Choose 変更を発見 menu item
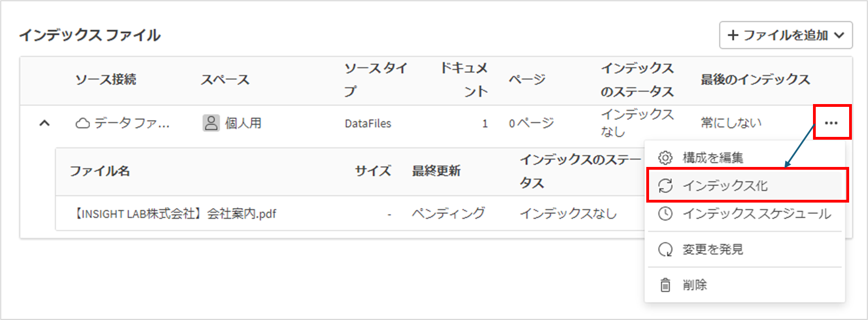The height and width of the screenshot is (320, 868). click(745, 249)
